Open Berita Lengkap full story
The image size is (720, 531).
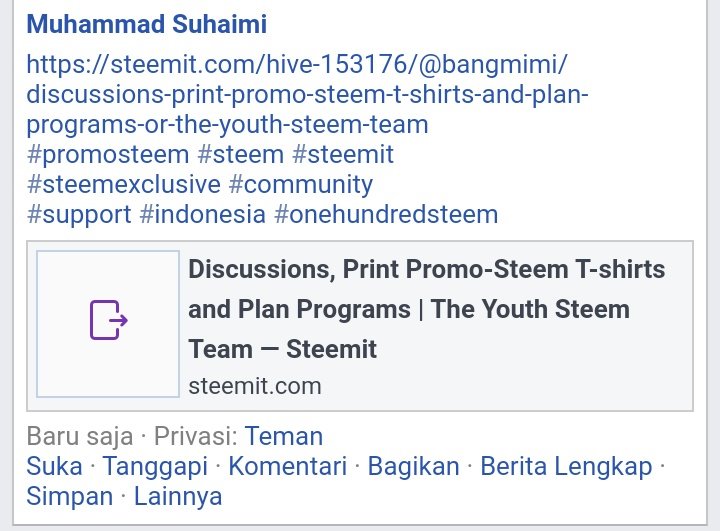click(566, 466)
